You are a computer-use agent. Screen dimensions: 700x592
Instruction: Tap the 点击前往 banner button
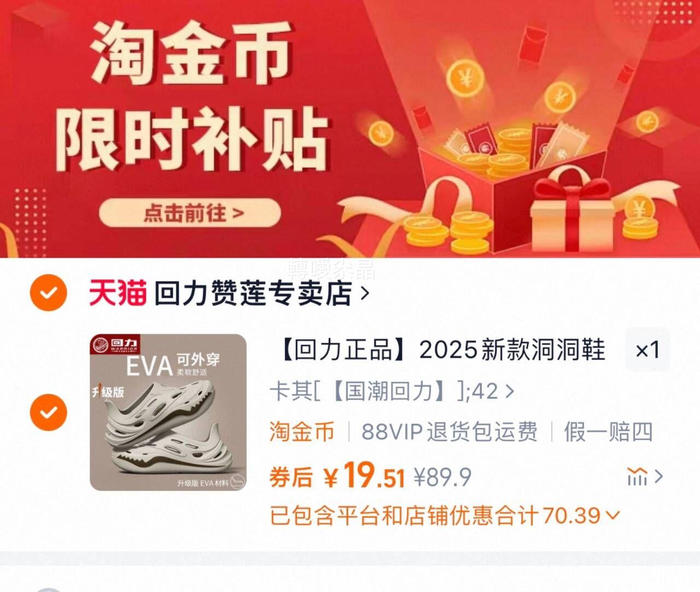coord(190,213)
